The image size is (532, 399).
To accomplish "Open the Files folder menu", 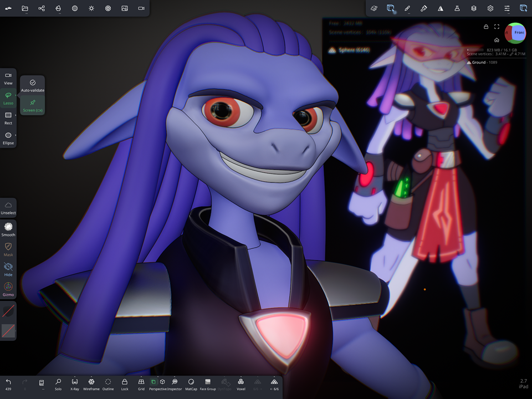I will 25,8.
